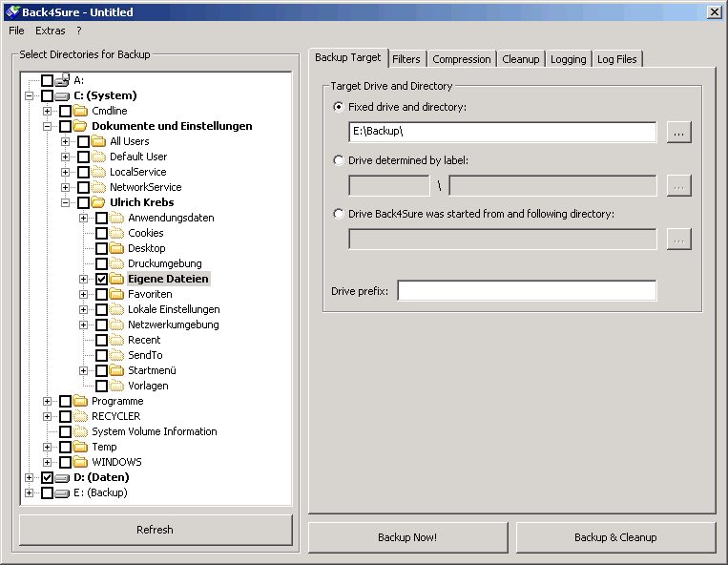Open the ? help menu

(79, 31)
